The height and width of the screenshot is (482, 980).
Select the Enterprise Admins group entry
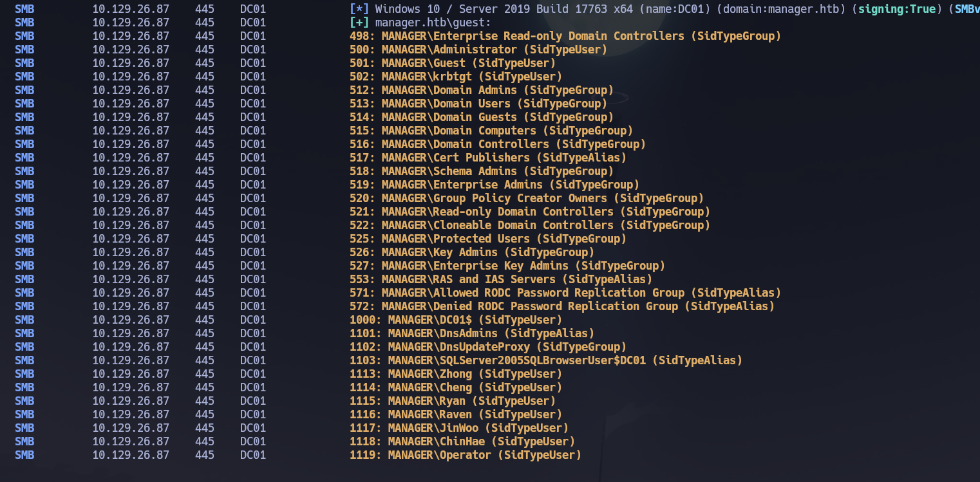pyautogui.click(x=496, y=185)
